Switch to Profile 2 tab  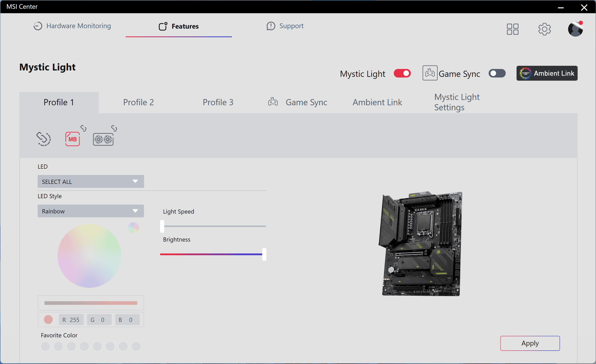pos(138,102)
